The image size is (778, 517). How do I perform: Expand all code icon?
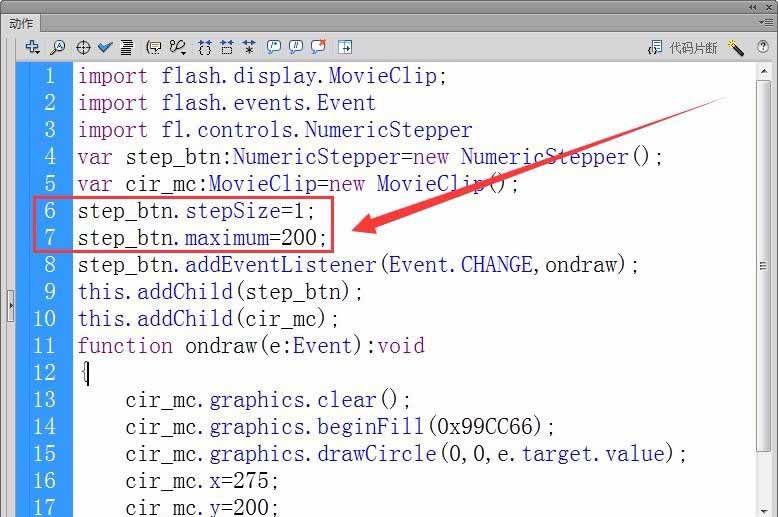tap(249, 47)
